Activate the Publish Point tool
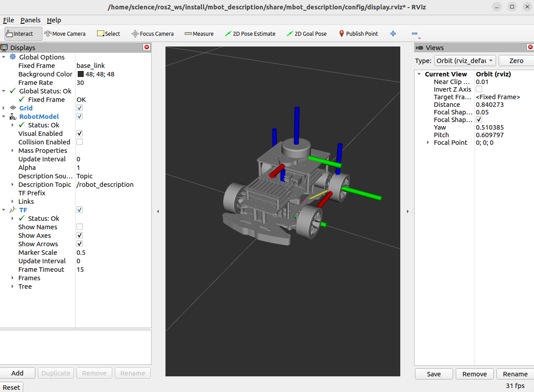534x392 pixels. pos(358,33)
